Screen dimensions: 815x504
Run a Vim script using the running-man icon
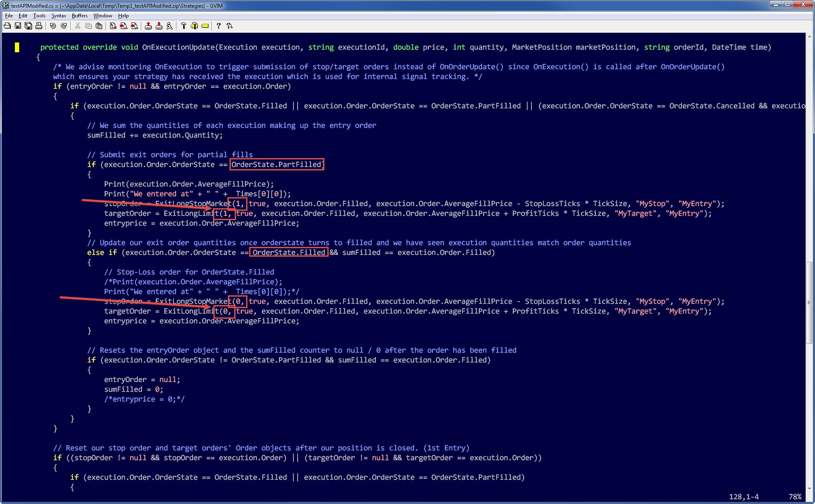[169, 26]
